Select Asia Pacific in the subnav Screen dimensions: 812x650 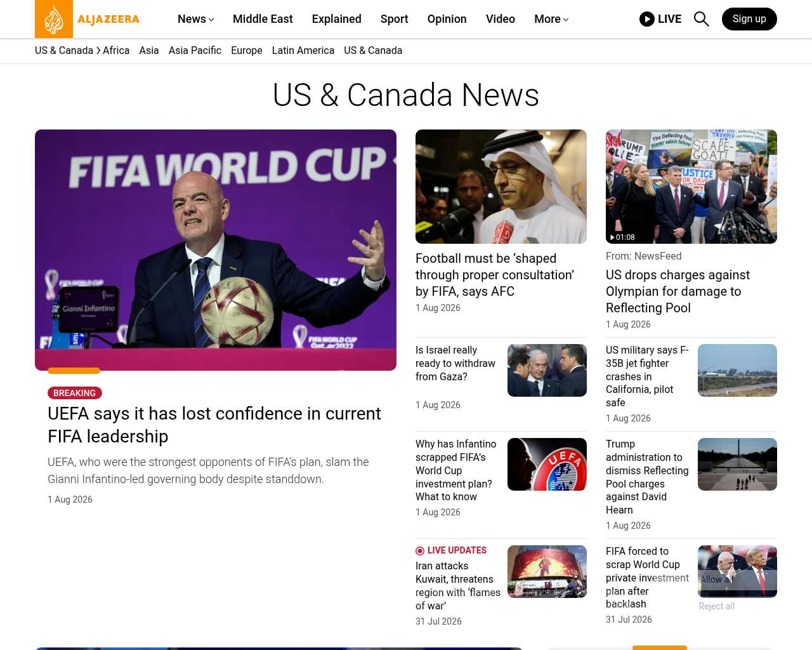(x=195, y=50)
